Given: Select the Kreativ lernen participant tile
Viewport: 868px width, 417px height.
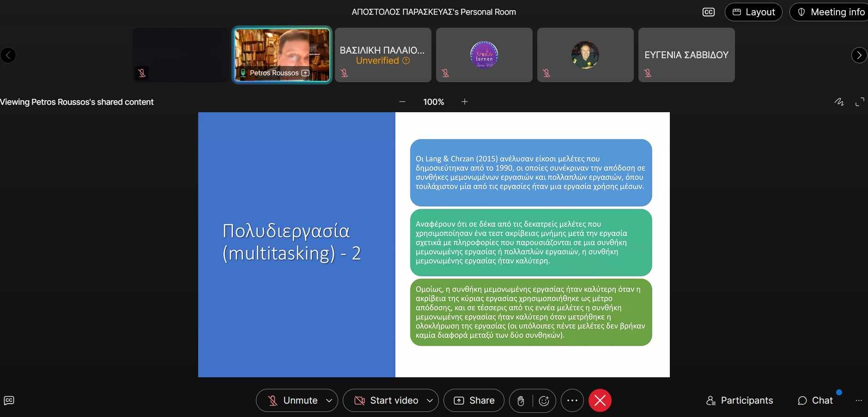Looking at the screenshot, I should click(x=484, y=55).
